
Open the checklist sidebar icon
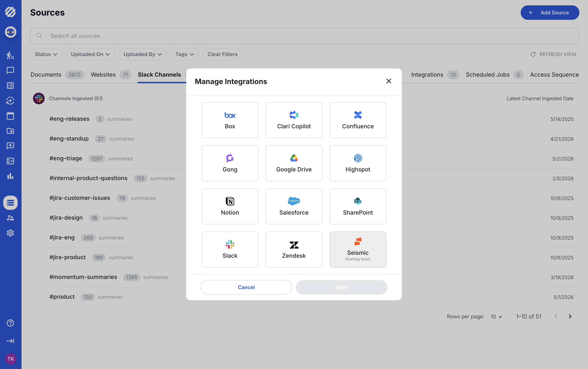(x=10, y=161)
